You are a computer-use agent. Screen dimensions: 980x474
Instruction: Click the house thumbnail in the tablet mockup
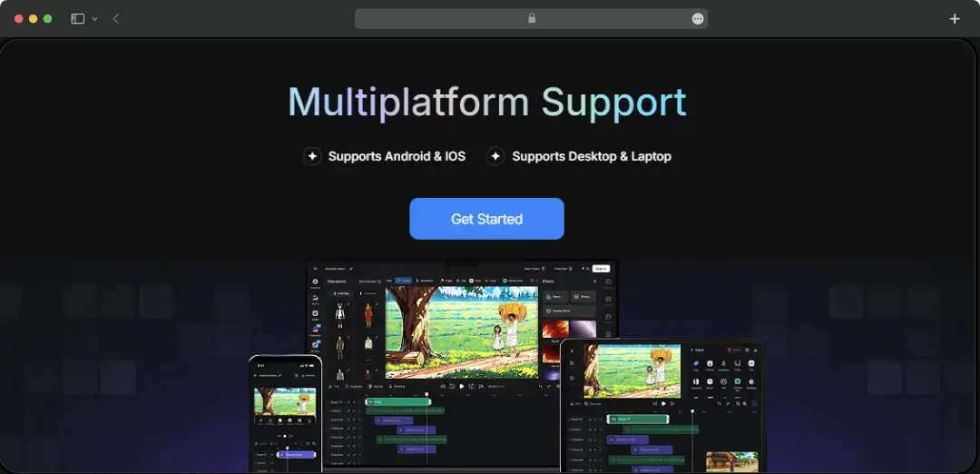732,461
